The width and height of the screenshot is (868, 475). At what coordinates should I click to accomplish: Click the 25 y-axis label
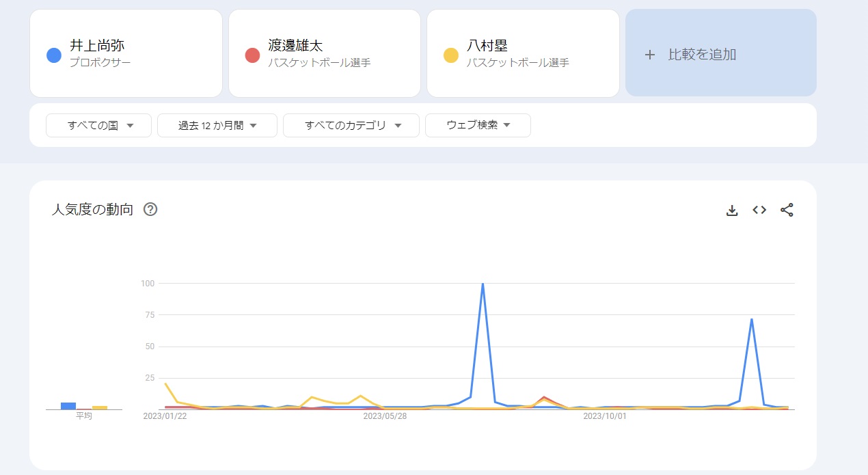pos(150,378)
